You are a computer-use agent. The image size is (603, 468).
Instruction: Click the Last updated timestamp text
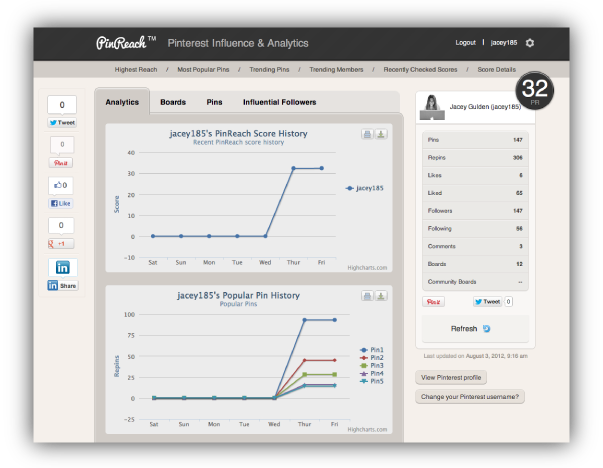tap(476, 356)
